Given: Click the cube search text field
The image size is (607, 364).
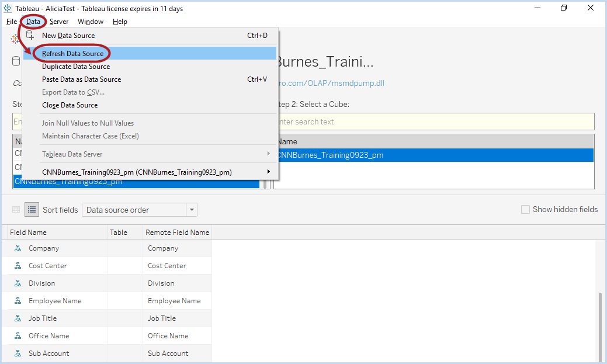Looking at the screenshot, I should pyautogui.click(x=435, y=122).
